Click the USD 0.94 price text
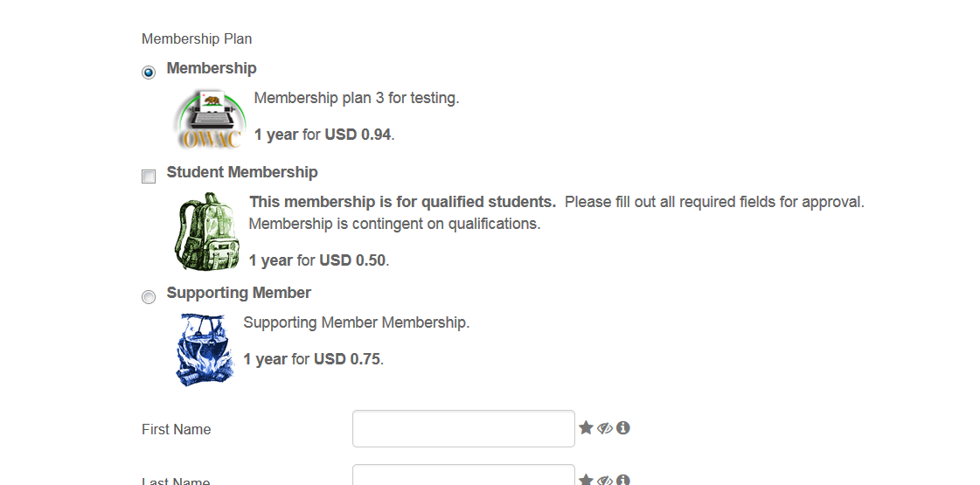Image resolution: width=980 pixels, height=485 pixels. click(x=358, y=135)
